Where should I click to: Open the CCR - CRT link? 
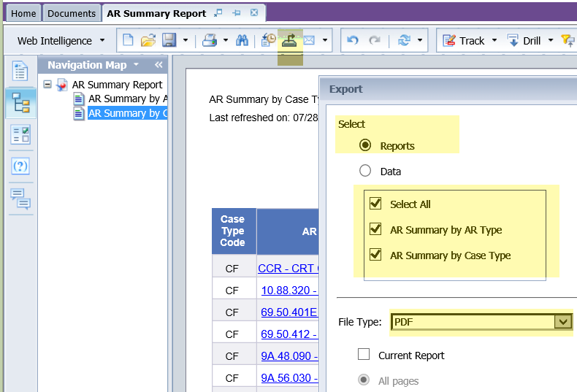click(x=288, y=269)
